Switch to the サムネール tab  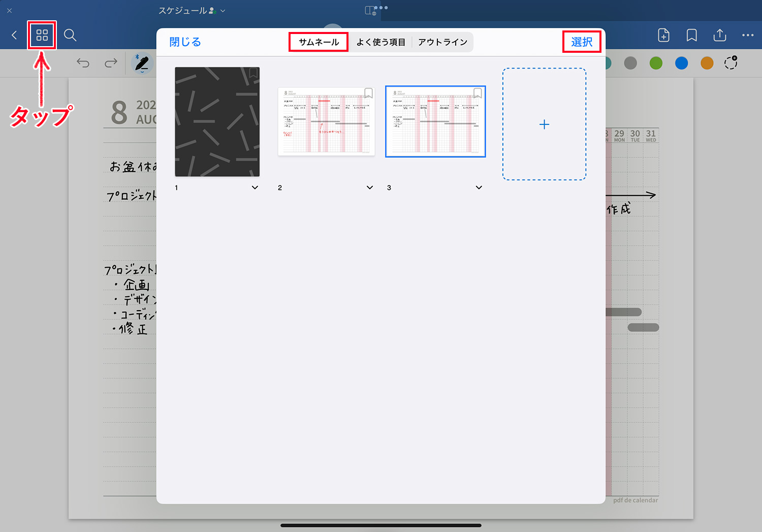319,42
